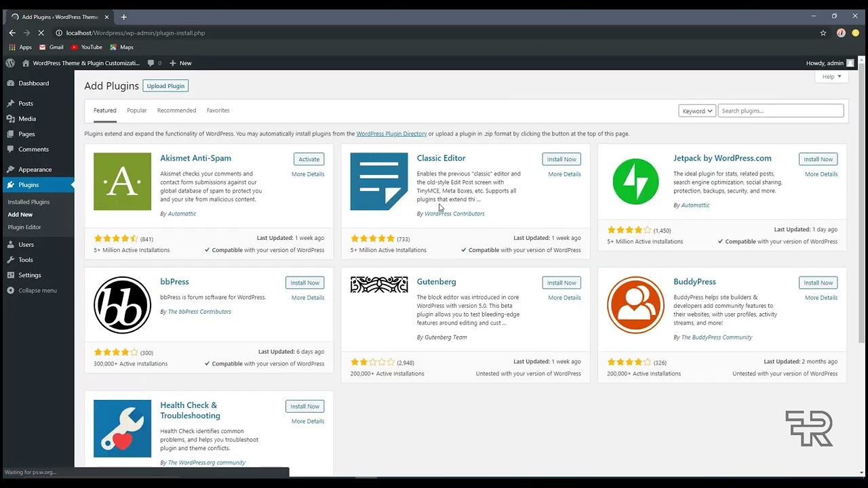Open Plugins menu in sidebar
Viewport: 868px width, 488px height.
pyautogui.click(x=37, y=185)
